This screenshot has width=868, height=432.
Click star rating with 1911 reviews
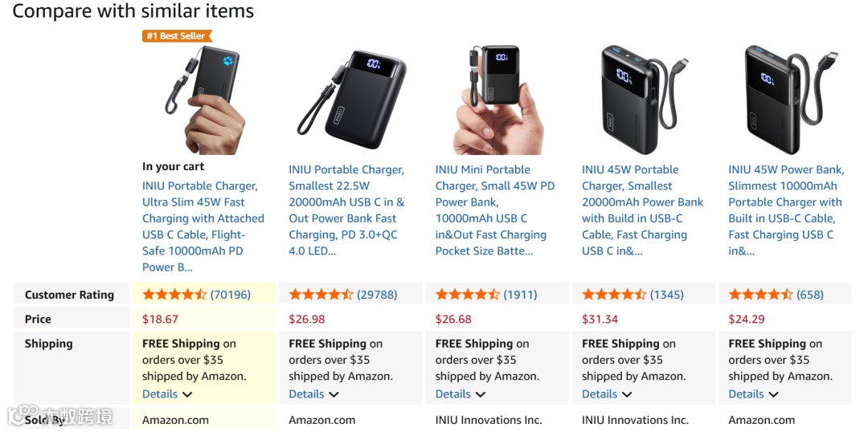pyautogui.click(x=468, y=295)
